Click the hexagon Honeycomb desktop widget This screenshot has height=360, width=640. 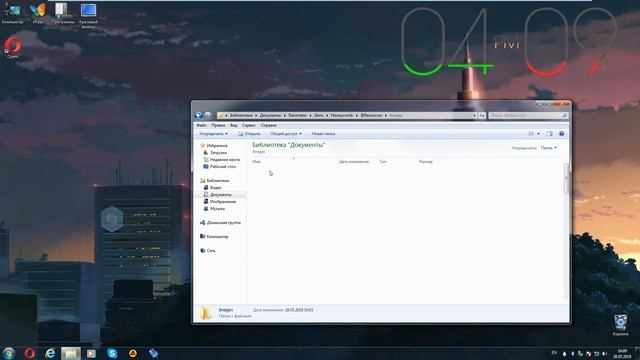pos(112,219)
